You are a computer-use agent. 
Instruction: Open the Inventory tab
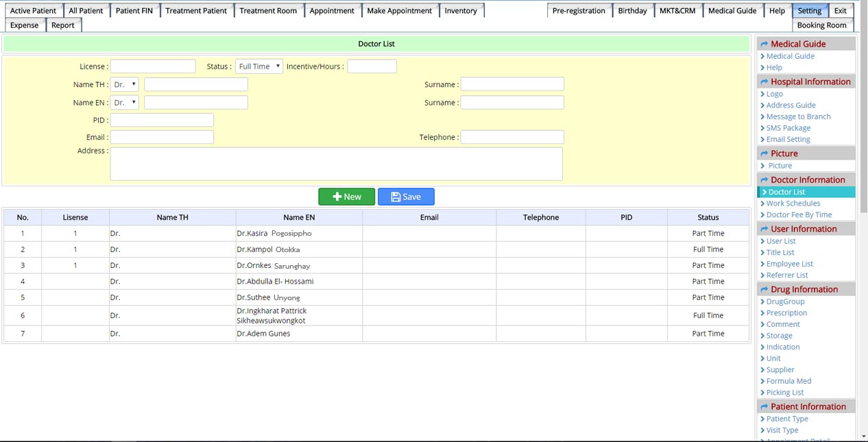coord(461,11)
